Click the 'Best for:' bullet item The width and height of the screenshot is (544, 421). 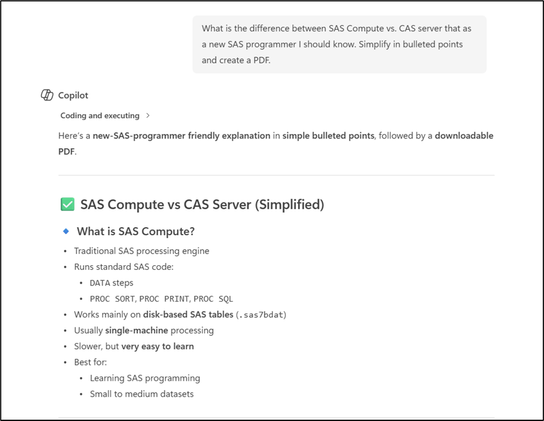pos(90,362)
